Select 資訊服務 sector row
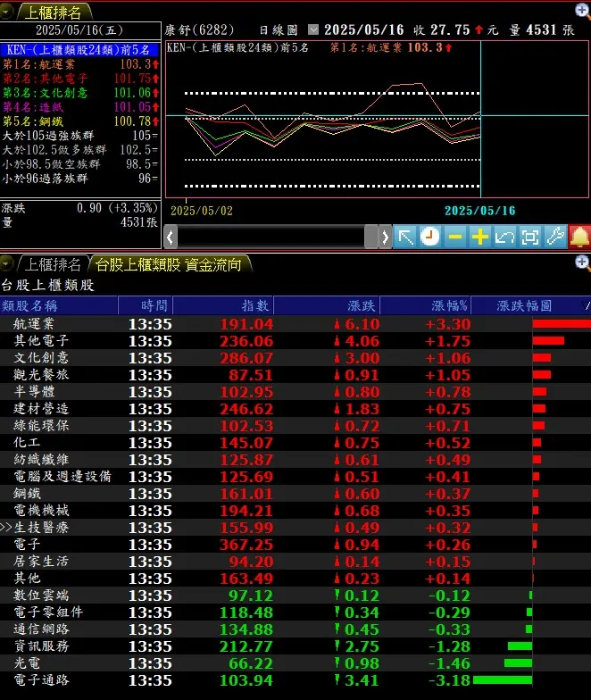591x700 pixels. tap(295, 646)
